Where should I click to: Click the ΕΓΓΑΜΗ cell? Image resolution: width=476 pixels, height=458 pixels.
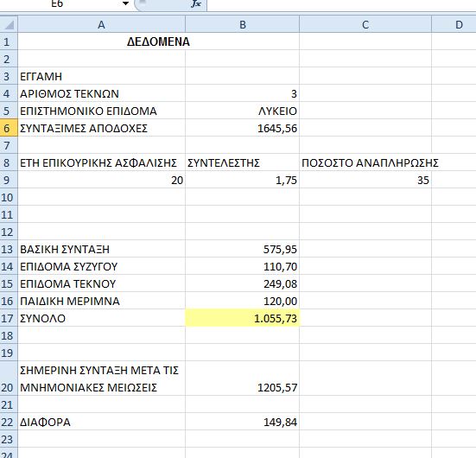pyautogui.click(x=101, y=76)
